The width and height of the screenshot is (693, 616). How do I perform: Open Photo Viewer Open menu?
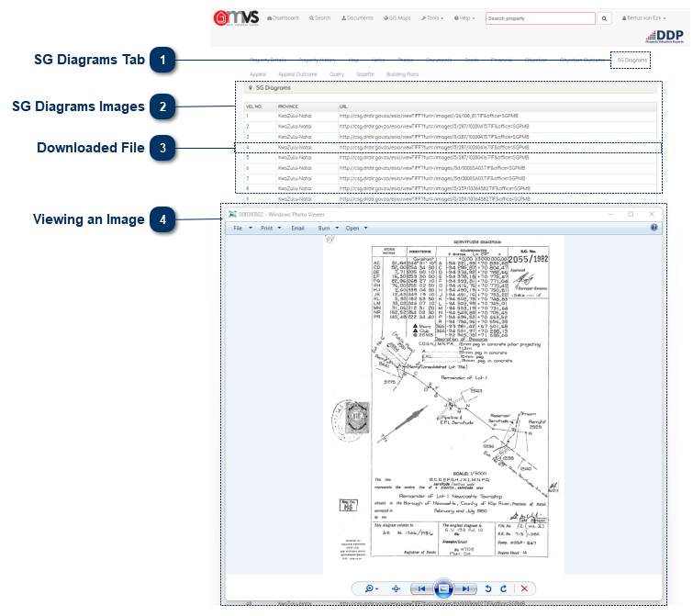click(x=356, y=228)
